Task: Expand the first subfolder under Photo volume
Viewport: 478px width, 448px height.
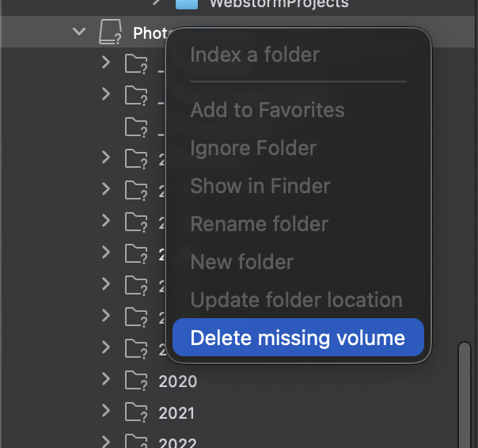Action: coord(106,63)
